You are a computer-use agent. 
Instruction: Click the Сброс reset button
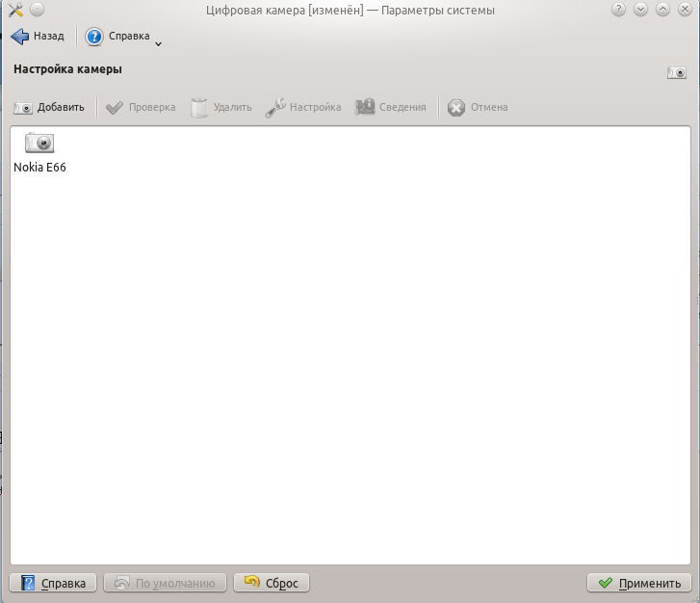click(272, 583)
